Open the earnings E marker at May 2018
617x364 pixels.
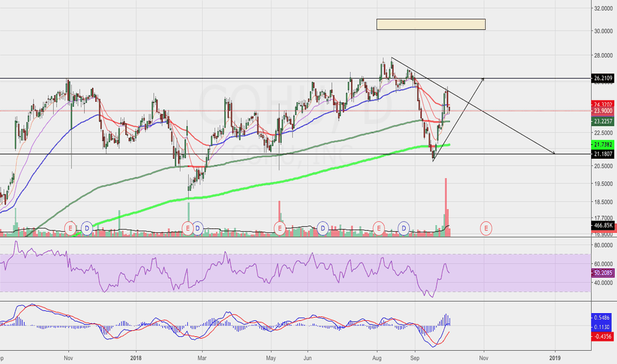(x=280, y=228)
